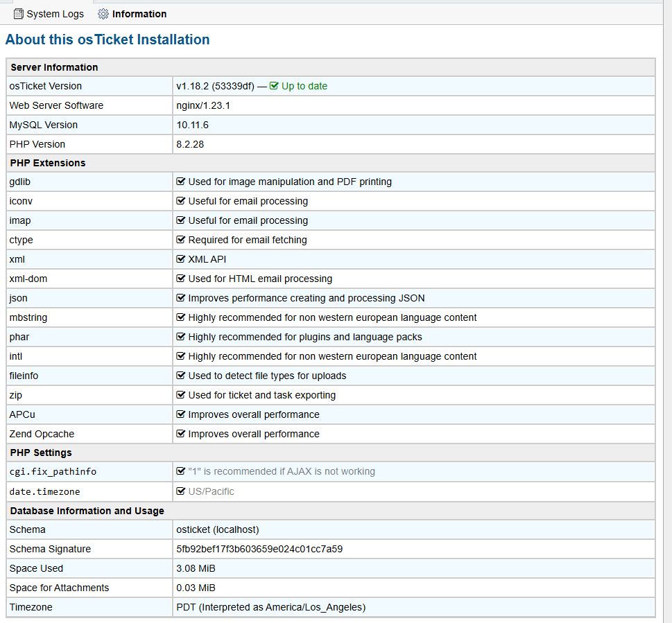Click the Used to detect file types text

pyautogui.click(x=268, y=376)
